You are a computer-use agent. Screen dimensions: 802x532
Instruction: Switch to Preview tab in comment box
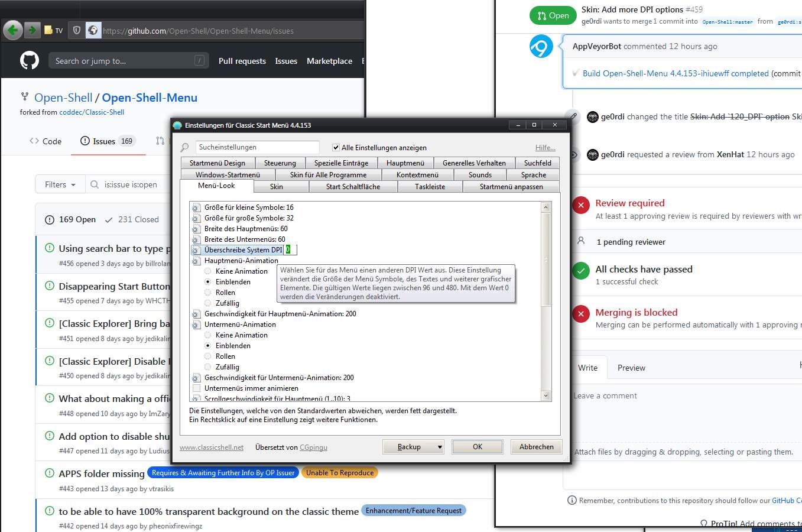coord(631,368)
